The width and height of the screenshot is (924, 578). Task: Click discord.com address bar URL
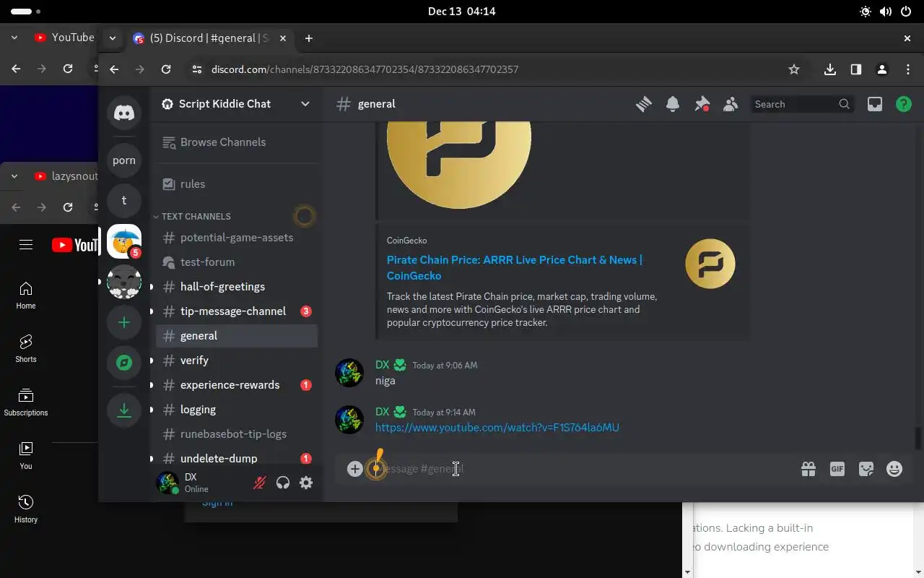365,69
